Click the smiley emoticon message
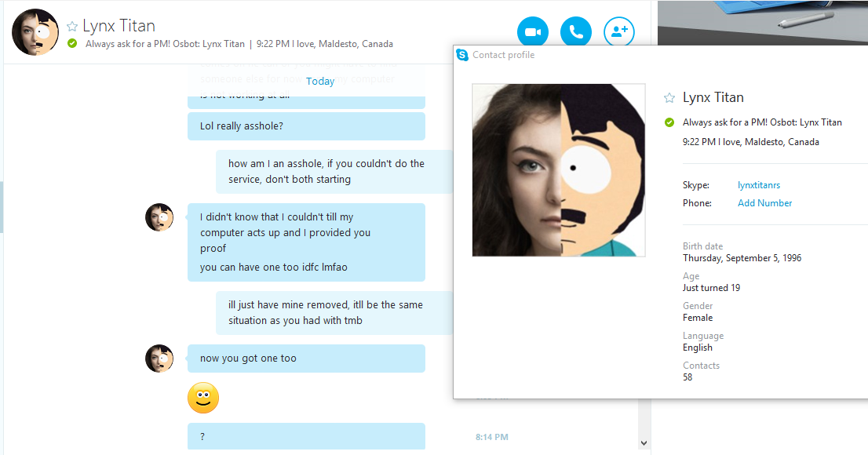Screen dimensions: 868x455 tap(203, 398)
